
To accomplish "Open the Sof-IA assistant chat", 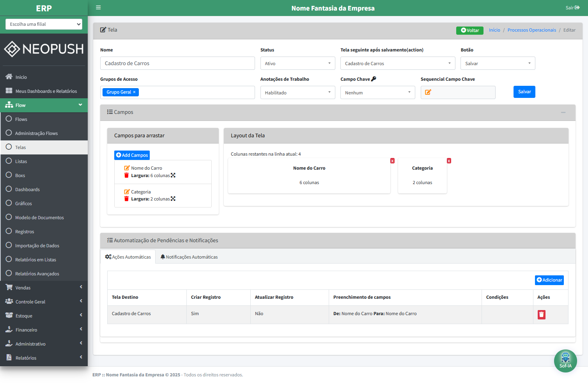I will (565, 361).
